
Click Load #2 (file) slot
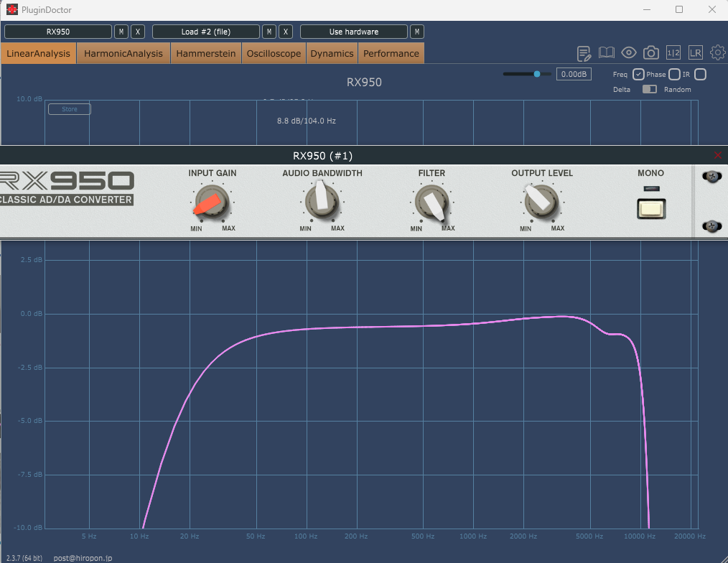pyautogui.click(x=205, y=32)
